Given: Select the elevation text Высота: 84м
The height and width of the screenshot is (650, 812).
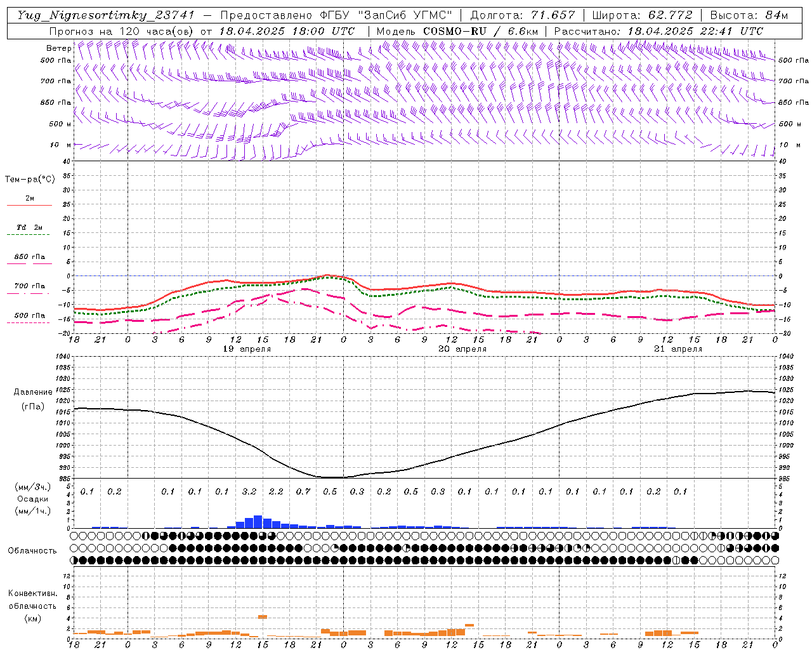Looking at the screenshot, I should pyautogui.click(x=749, y=15).
